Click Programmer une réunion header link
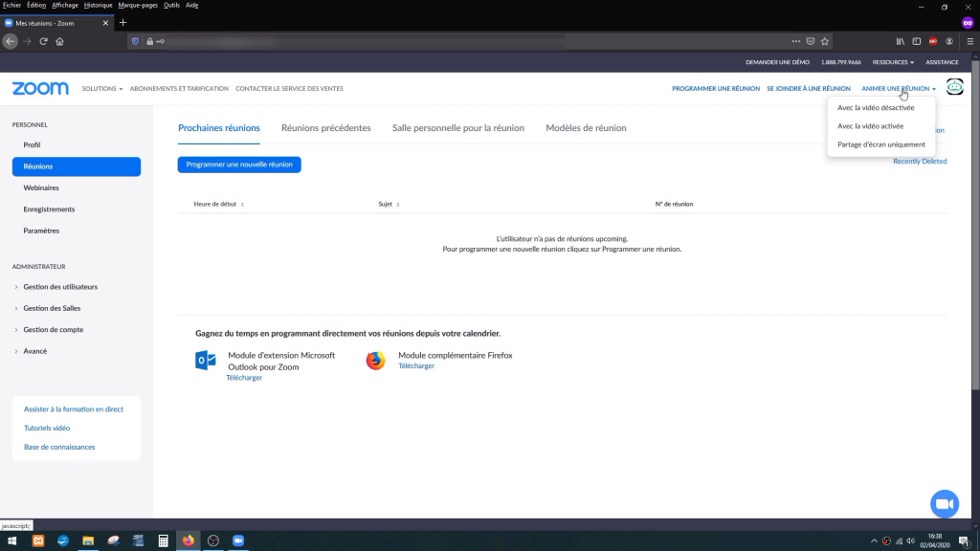 click(x=716, y=89)
